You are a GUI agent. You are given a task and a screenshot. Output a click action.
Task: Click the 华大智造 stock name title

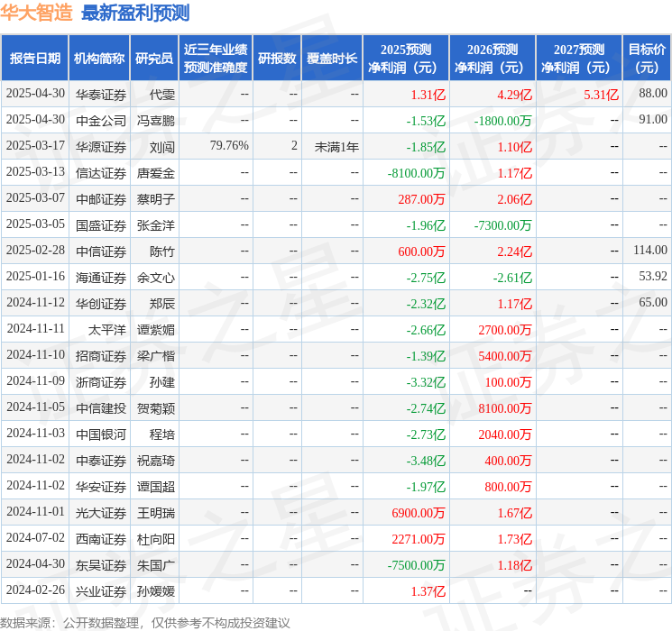tap(37, 13)
